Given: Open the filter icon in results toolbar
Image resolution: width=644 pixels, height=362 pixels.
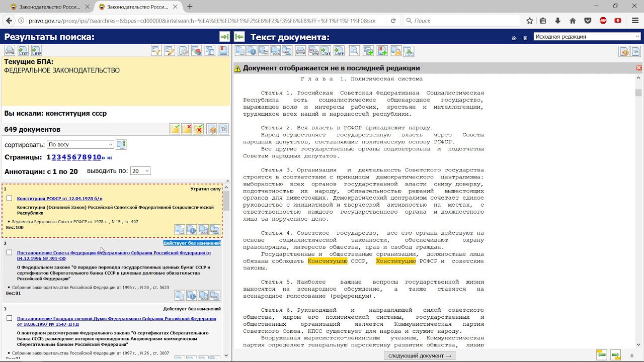Looking at the screenshot, I should click(156, 51).
